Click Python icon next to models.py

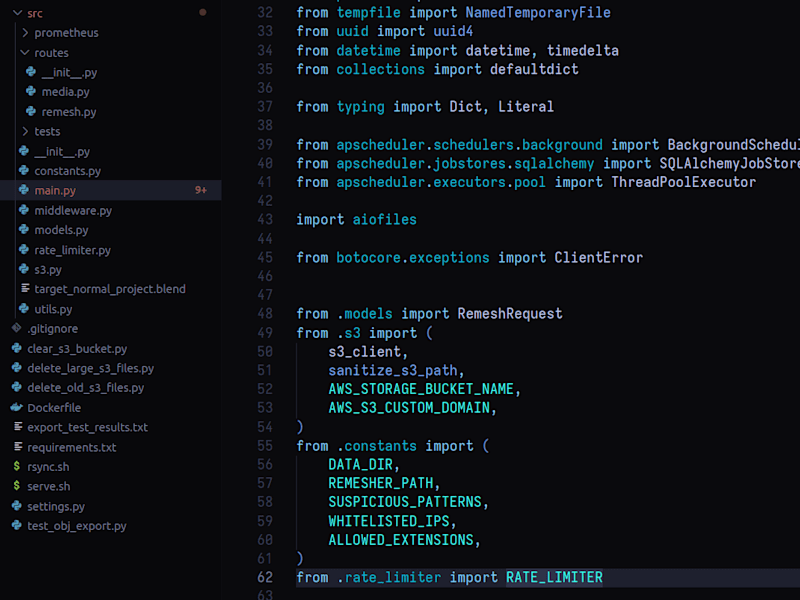[24, 230]
